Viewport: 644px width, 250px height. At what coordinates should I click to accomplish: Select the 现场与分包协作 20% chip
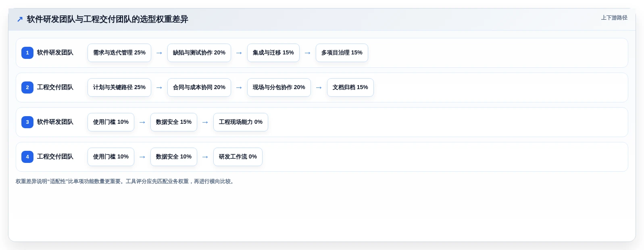[279, 87]
